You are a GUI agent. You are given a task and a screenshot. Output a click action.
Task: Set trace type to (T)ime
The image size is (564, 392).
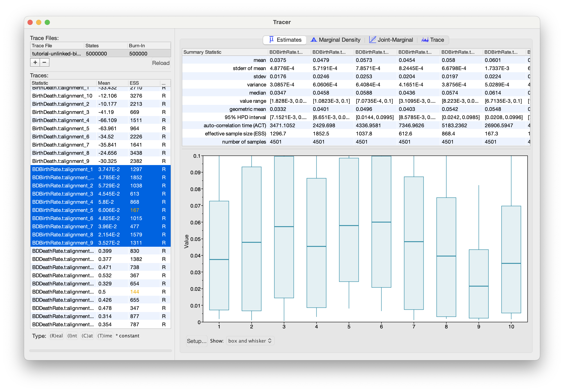coord(105,336)
